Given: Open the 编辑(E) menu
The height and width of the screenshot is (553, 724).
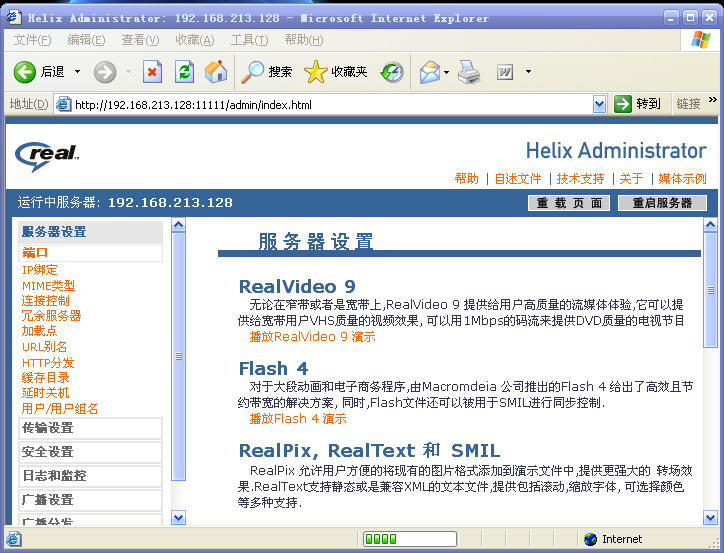Looking at the screenshot, I should 86,40.
